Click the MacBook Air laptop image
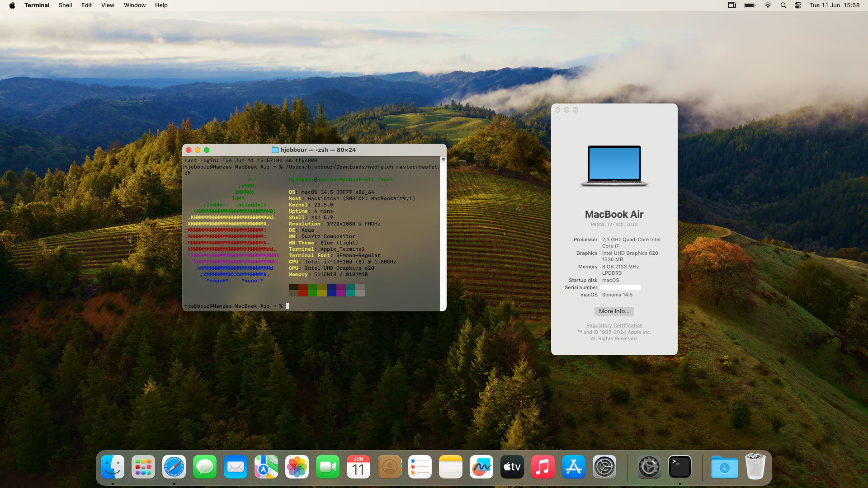The height and width of the screenshot is (488, 868). [614, 166]
